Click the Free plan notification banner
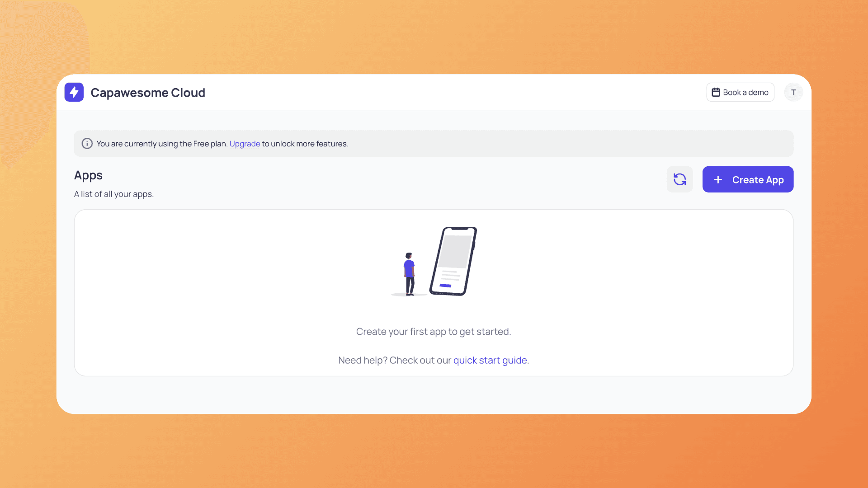The width and height of the screenshot is (868, 488). click(434, 143)
